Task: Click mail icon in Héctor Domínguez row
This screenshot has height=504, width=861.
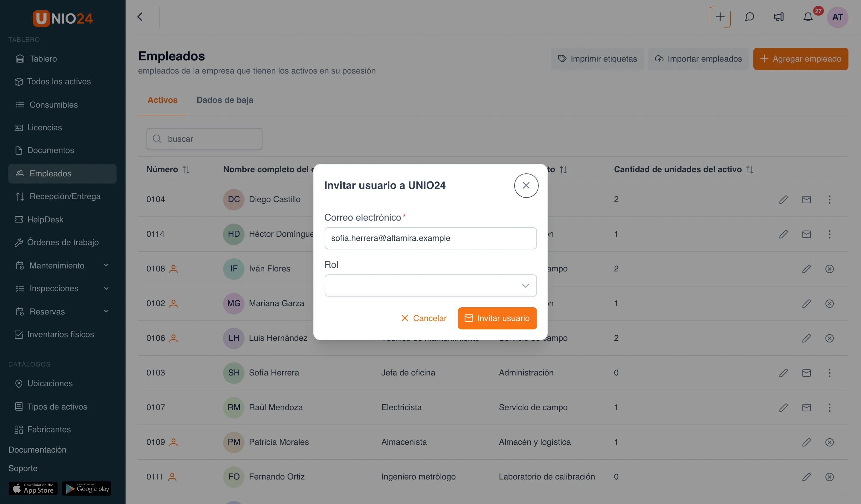Action: [806, 234]
